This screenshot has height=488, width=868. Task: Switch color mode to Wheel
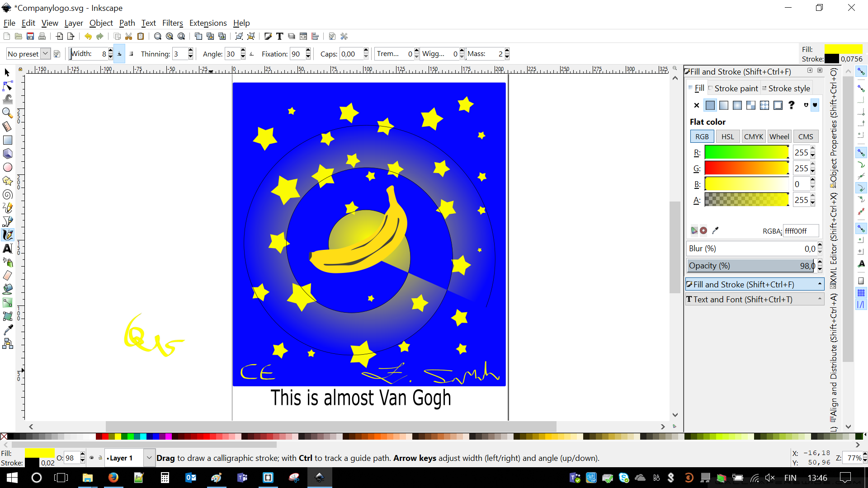coord(779,136)
